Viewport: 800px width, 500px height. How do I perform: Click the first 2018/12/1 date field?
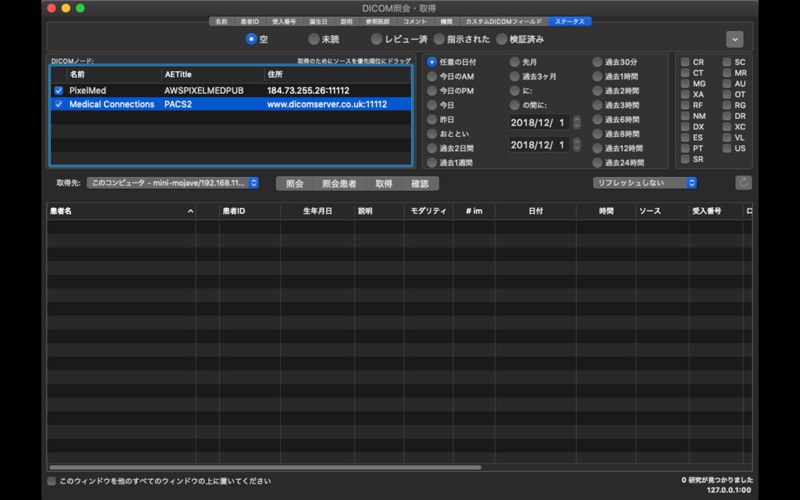539,122
